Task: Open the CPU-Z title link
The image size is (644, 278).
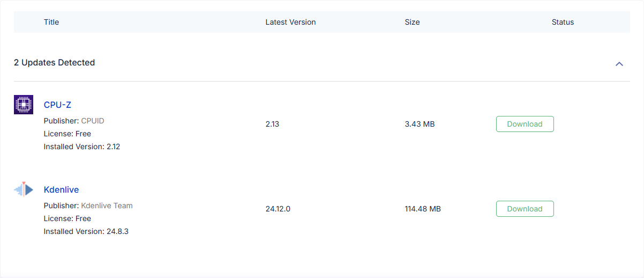Action: [x=57, y=105]
